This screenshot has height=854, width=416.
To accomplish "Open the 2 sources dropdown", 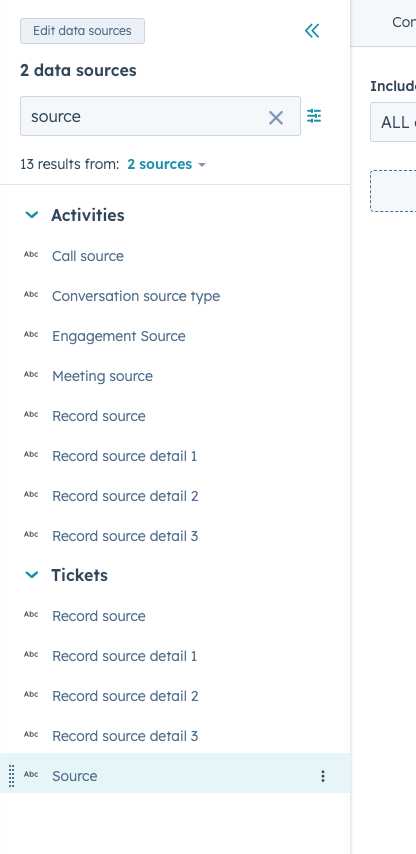I will point(166,164).
